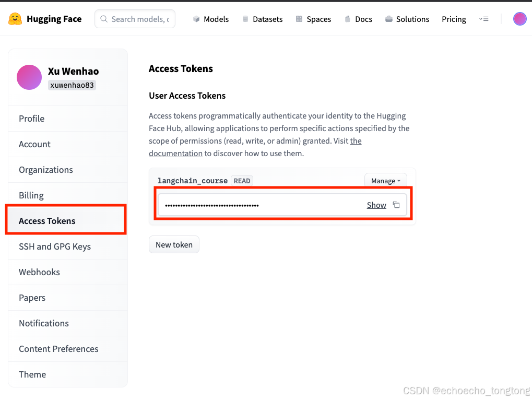Open the Pricing page

tap(454, 19)
